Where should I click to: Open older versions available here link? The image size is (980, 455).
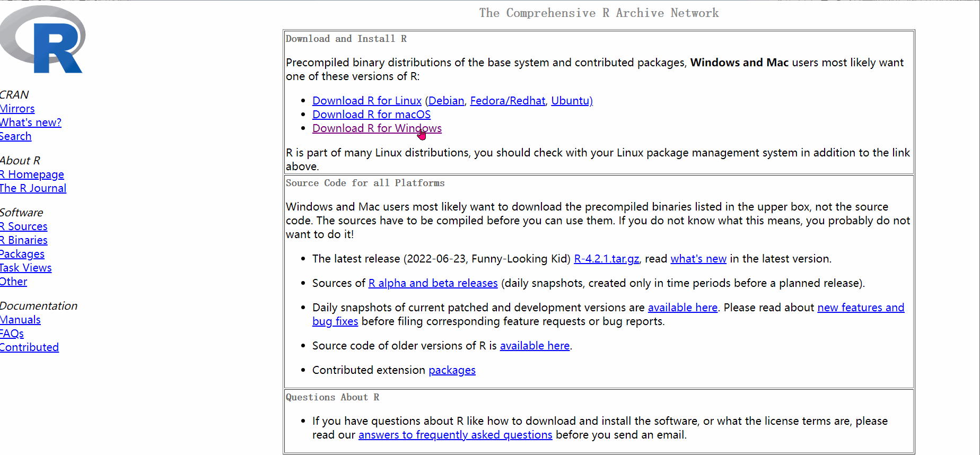pos(535,346)
